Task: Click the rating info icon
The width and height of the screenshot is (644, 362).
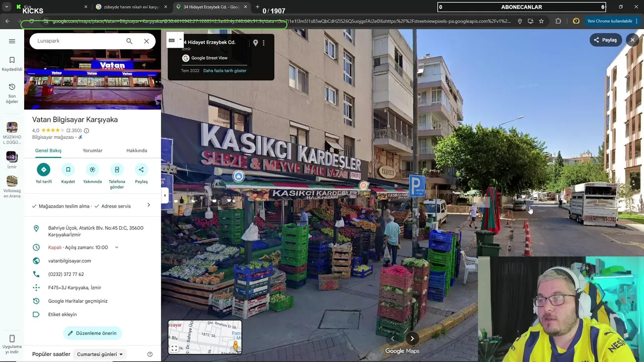Action: [87, 131]
